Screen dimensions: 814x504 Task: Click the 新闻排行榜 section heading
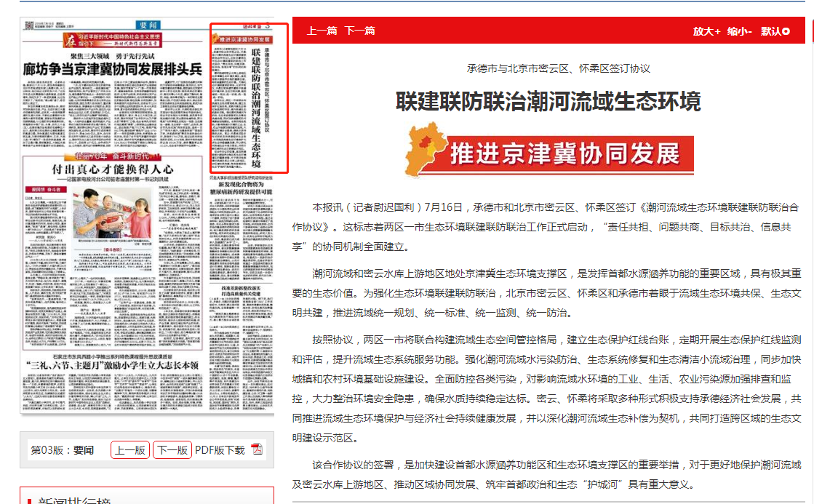pyautogui.click(x=73, y=501)
